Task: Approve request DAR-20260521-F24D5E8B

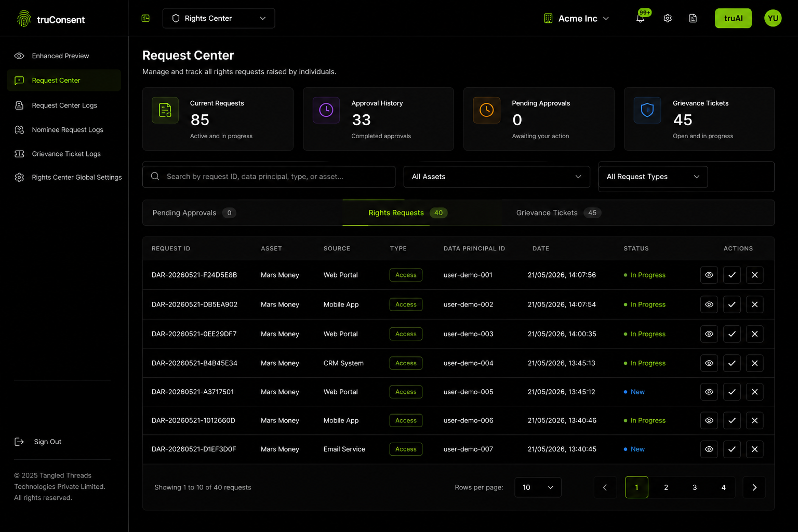Action: tap(732, 275)
